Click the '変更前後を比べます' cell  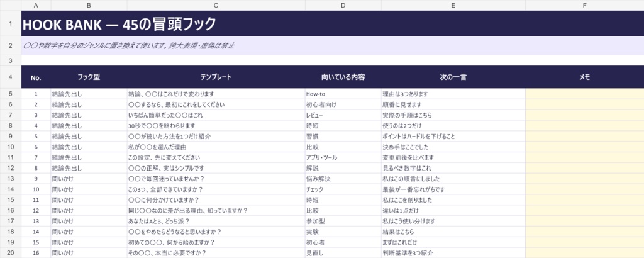point(453,157)
